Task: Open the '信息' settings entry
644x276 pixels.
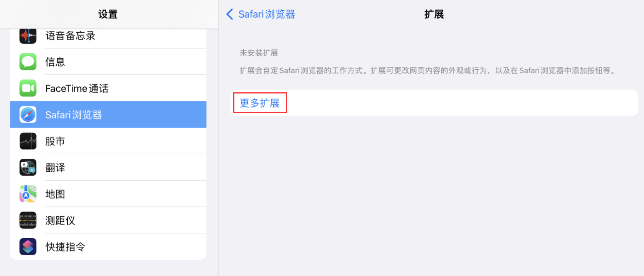Action: click(x=55, y=62)
